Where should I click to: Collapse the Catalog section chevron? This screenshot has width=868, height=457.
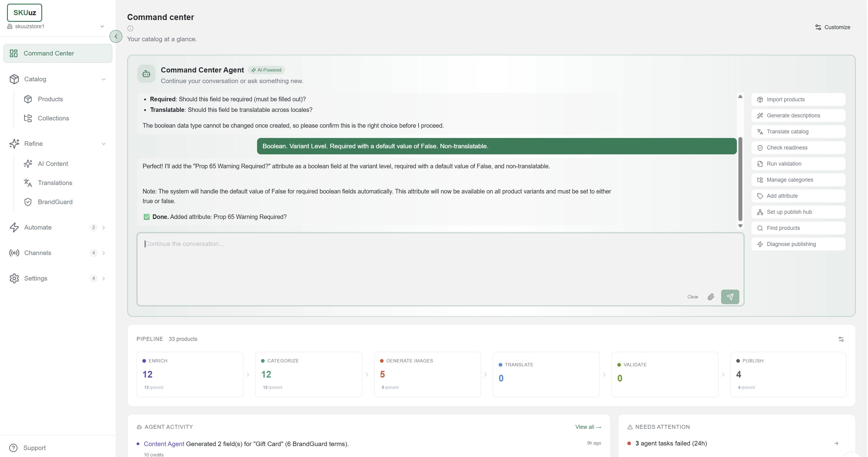pos(103,79)
